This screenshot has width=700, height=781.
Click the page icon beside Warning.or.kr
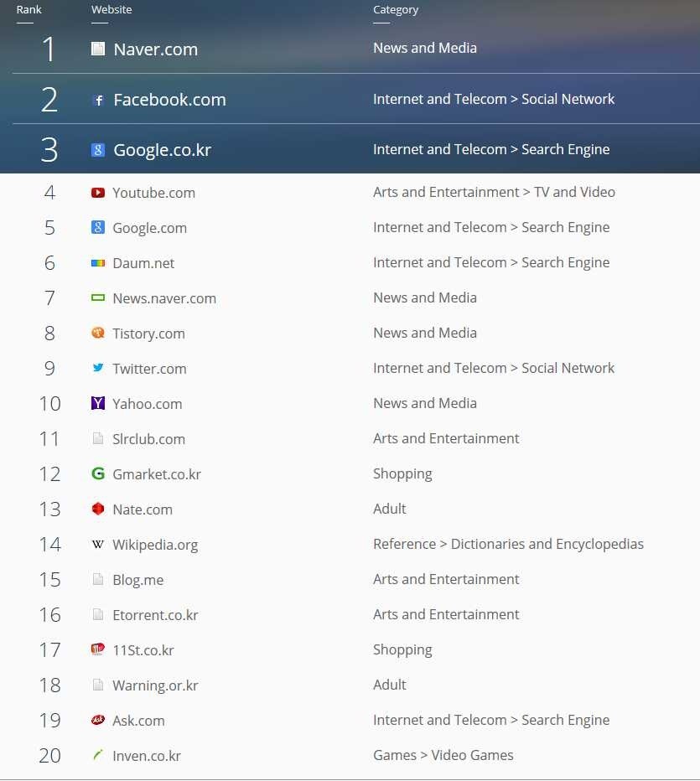click(98, 685)
